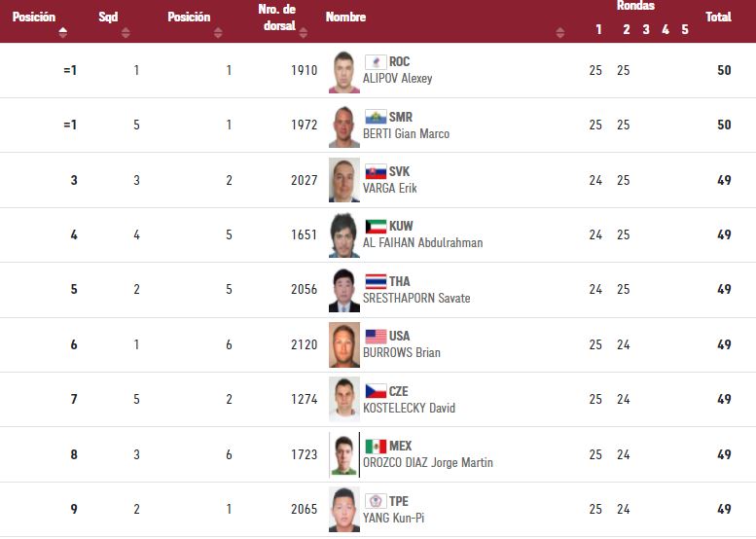This screenshot has height=539, width=756.
Task: Click YANG Kun-Pi athlete photo
Action: [x=343, y=509]
